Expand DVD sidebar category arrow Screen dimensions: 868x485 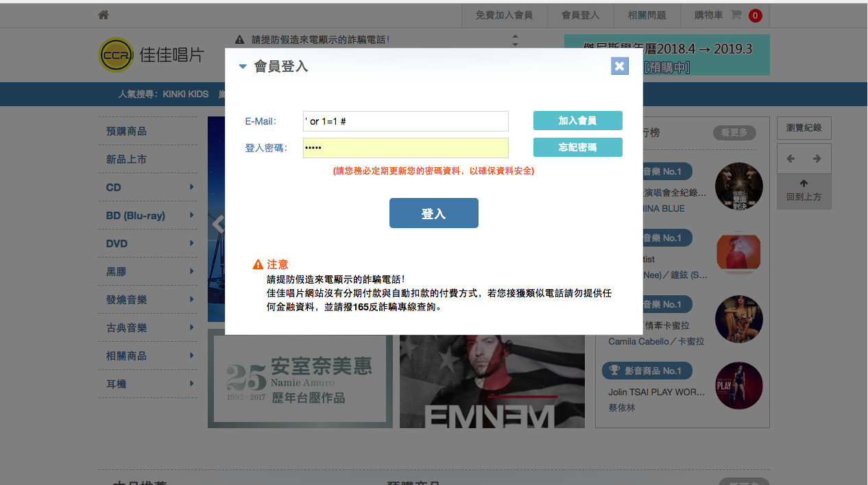coord(192,243)
